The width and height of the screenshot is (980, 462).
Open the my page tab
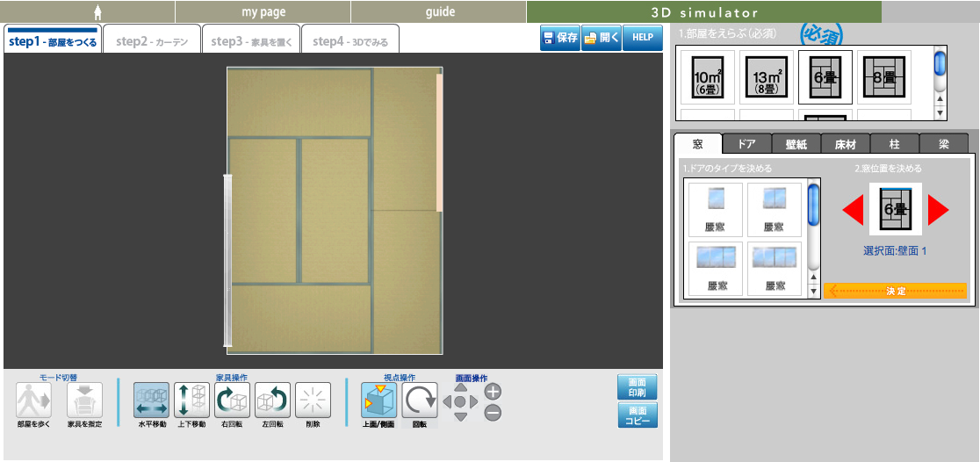coord(263,12)
